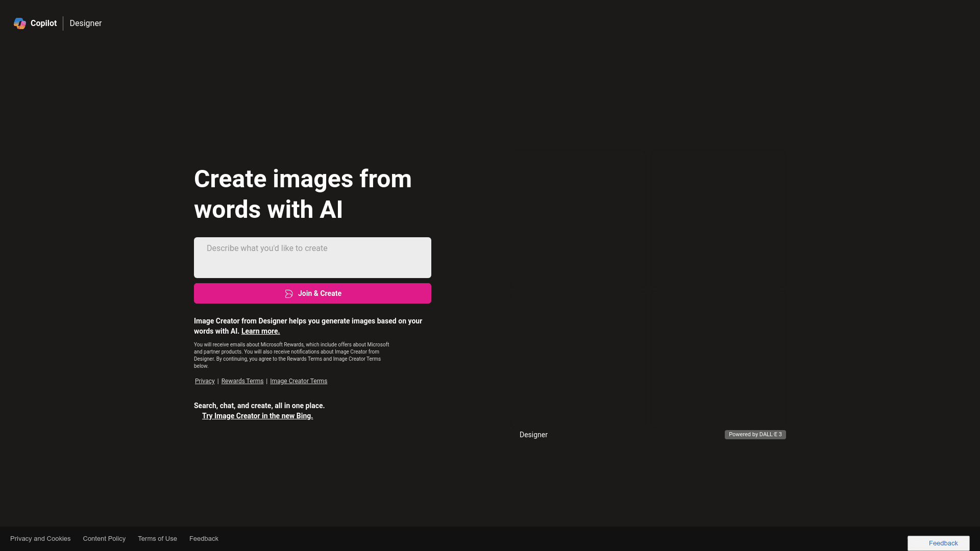Open the Rewards Terms link
980x551 pixels.
[x=242, y=381]
